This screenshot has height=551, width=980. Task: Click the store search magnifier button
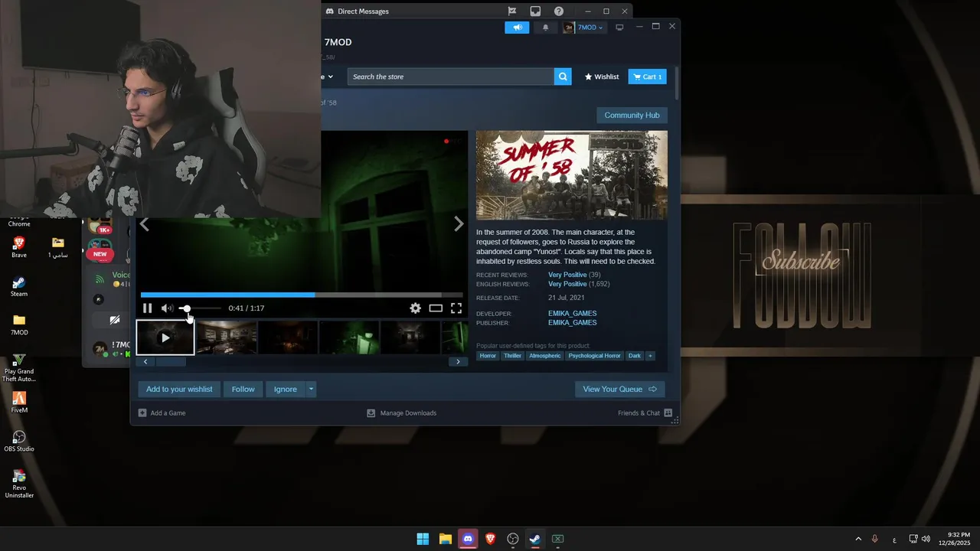point(563,77)
